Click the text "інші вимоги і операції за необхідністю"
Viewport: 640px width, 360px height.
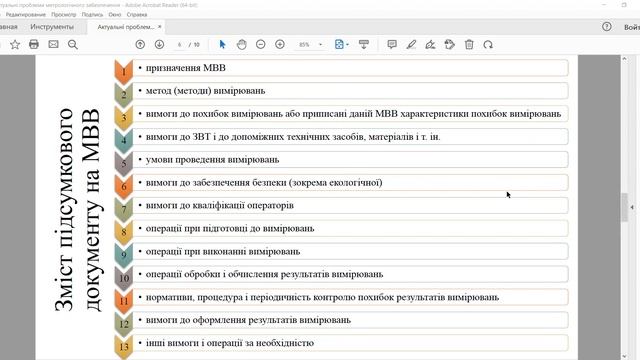[230, 343]
